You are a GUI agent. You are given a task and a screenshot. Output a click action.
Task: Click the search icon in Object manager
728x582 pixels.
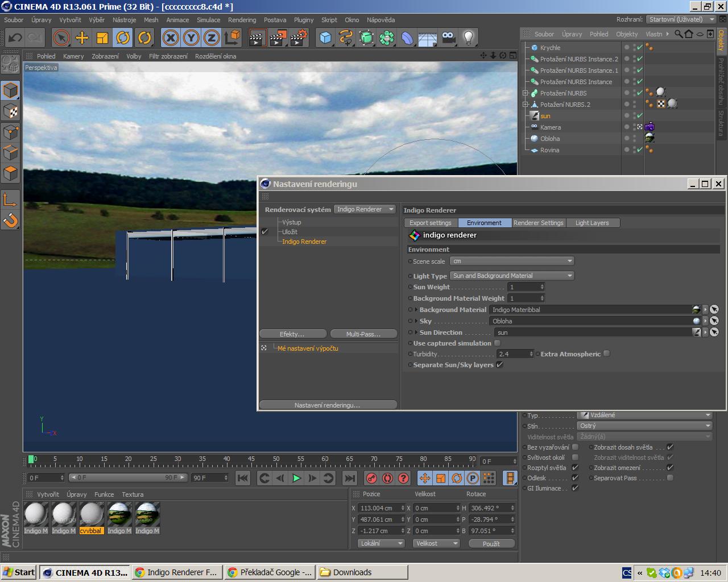click(679, 34)
